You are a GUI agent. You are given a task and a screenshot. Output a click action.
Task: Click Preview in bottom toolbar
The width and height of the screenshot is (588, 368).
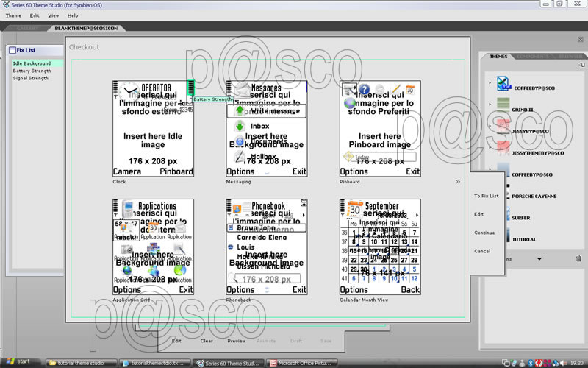point(236,341)
